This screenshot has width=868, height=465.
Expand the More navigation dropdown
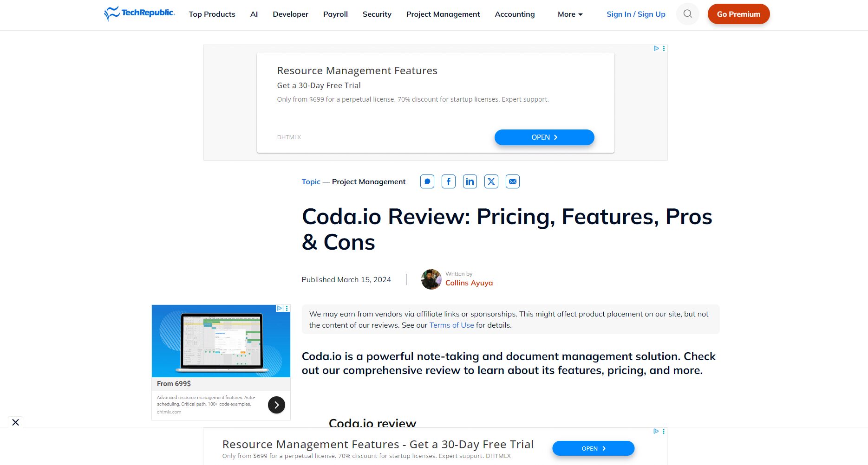pos(570,14)
